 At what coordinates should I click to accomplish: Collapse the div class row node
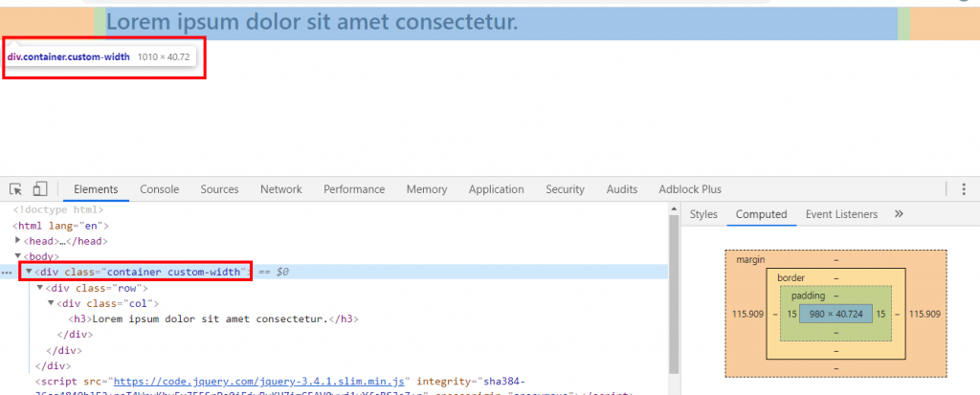pyautogui.click(x=40, y=288)
